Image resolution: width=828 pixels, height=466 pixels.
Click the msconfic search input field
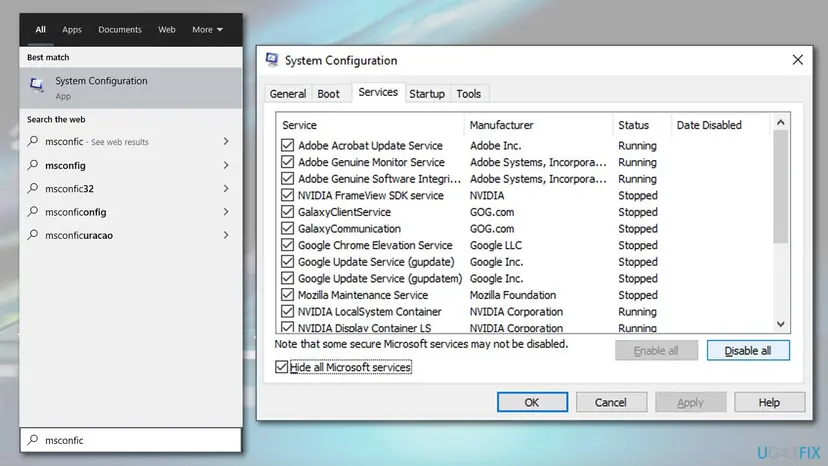click(131, 440)
